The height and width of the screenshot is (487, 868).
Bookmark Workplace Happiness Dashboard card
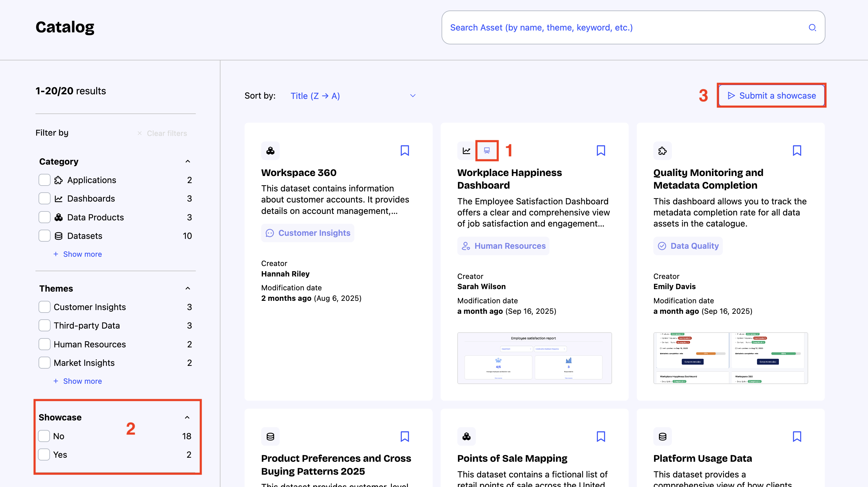click(600, 150)
